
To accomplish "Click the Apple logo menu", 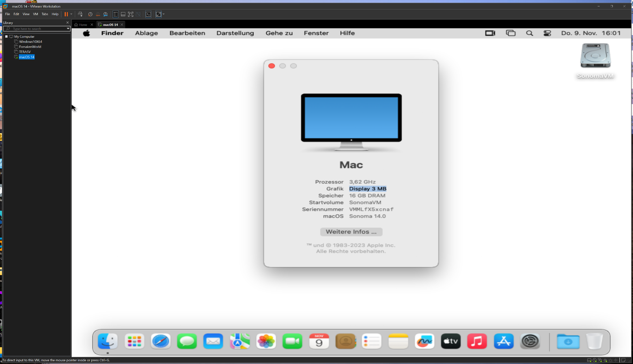I will pyautogui.click(x=87, y=33).
